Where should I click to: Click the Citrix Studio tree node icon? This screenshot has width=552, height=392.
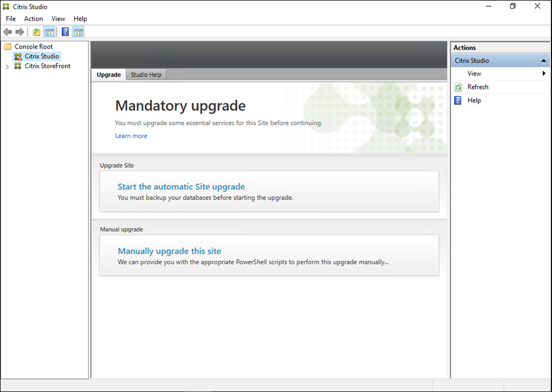[x=18, y=56]
